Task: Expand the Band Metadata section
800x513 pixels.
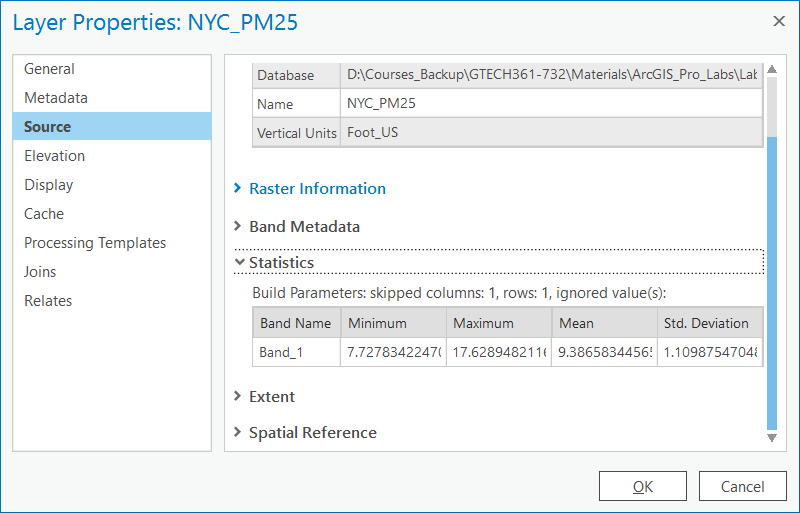Action: pyautogui.click(x=303, y=227)
